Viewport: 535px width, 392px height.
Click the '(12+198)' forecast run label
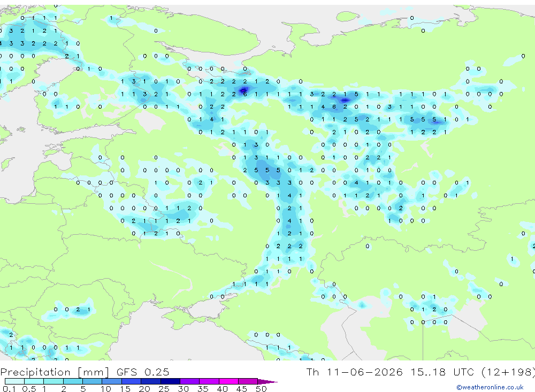click(508, 372)
